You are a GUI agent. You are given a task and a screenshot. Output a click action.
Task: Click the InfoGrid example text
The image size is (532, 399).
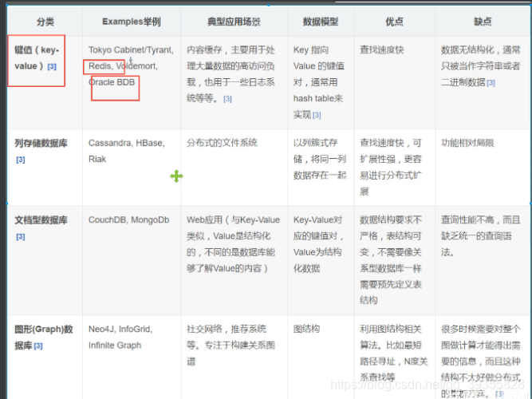[136, 329]
